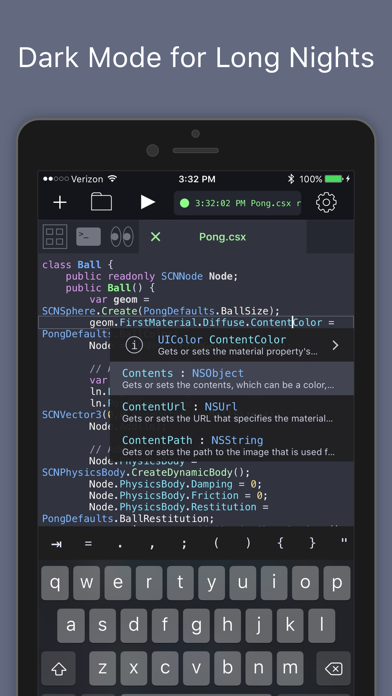Viewport: 392px width, 696px height.
Task: Tap the open curly brace key
Action: [280, 543]
